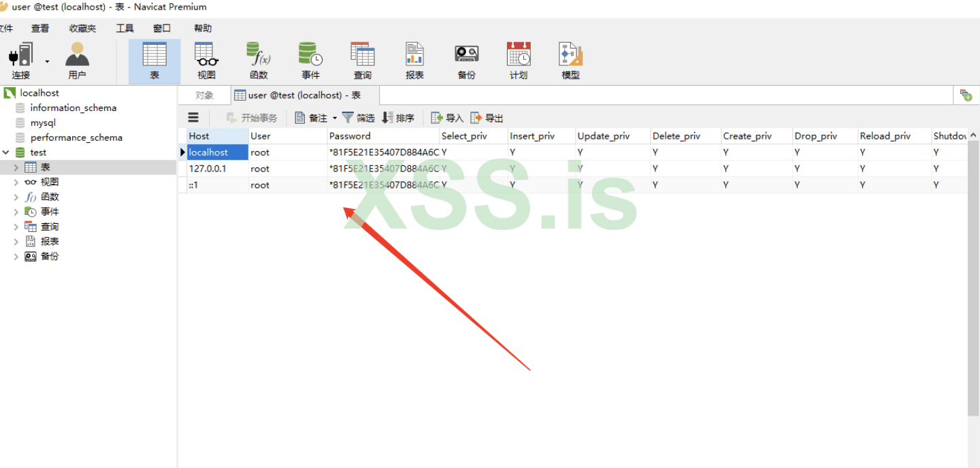
Task: Select the information_schema database
Action: 73,107
